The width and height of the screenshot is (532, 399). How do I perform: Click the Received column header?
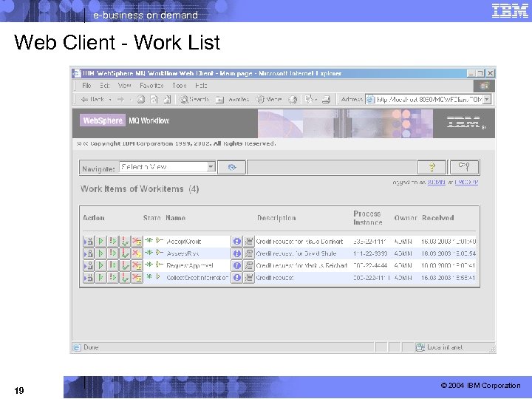click(x=438, y=218)
